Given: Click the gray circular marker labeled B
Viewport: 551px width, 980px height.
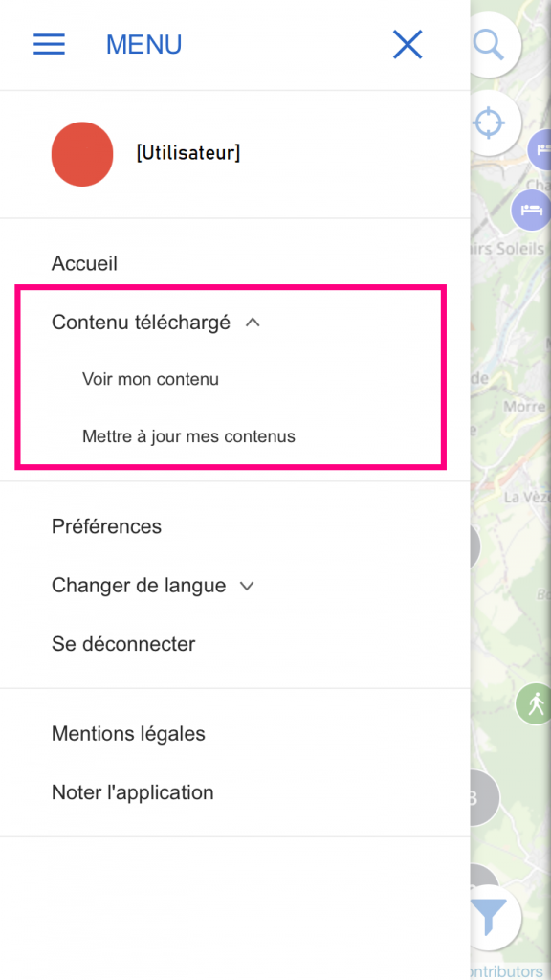Looking at the screenshot, I should click(x=484, y=799).
